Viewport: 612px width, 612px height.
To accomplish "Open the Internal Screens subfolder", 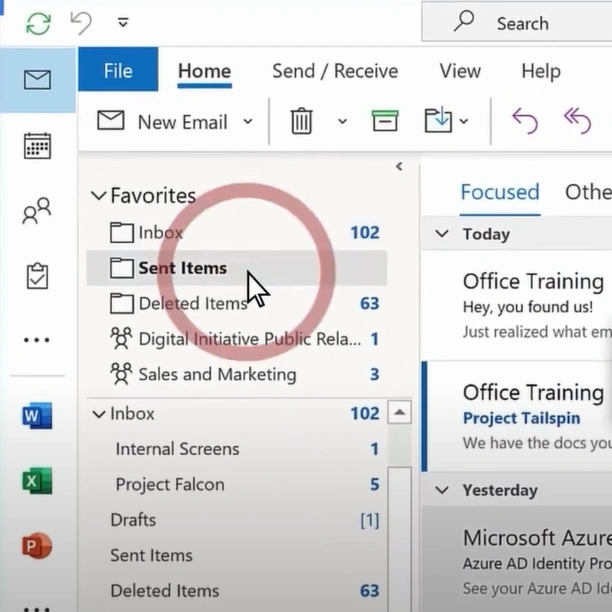I will (237, 449).
